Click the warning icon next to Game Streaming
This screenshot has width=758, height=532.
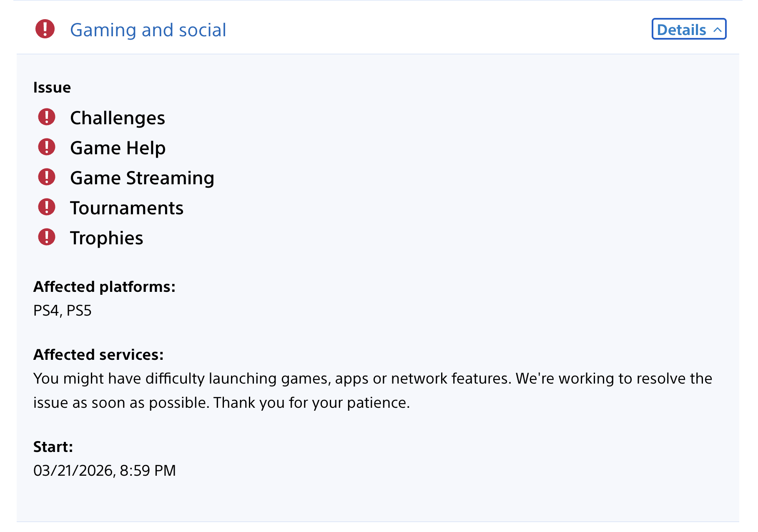click(x=46, y=177)
